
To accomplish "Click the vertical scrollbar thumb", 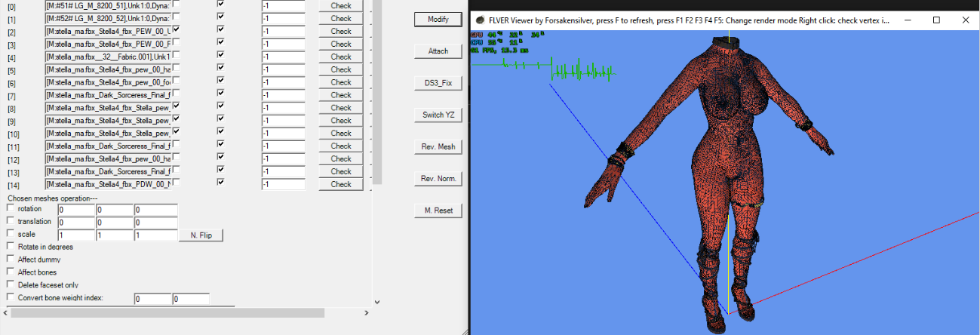I will [377, 92].
